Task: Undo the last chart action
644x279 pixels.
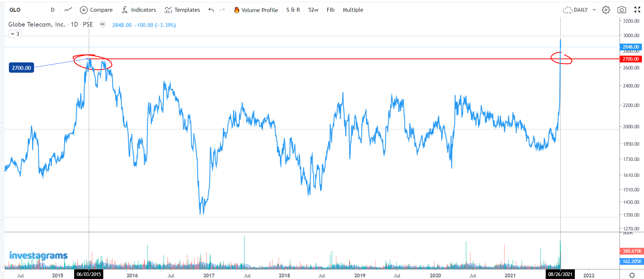Action: point(211,10)
